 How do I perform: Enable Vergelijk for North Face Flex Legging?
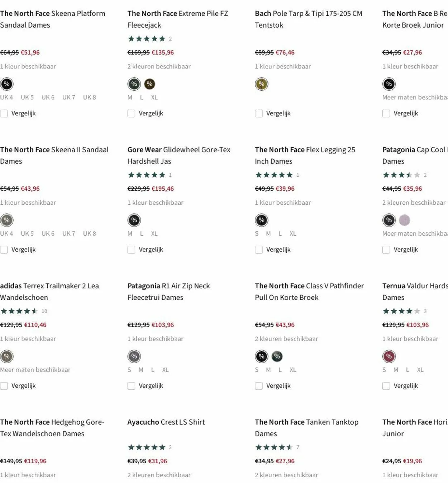click(259, 250)
